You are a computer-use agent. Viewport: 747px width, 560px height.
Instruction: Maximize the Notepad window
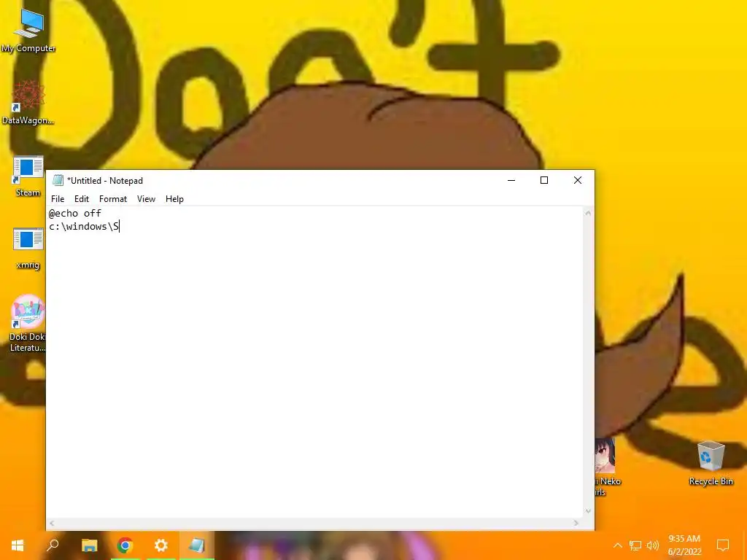(x=544, y=180)
